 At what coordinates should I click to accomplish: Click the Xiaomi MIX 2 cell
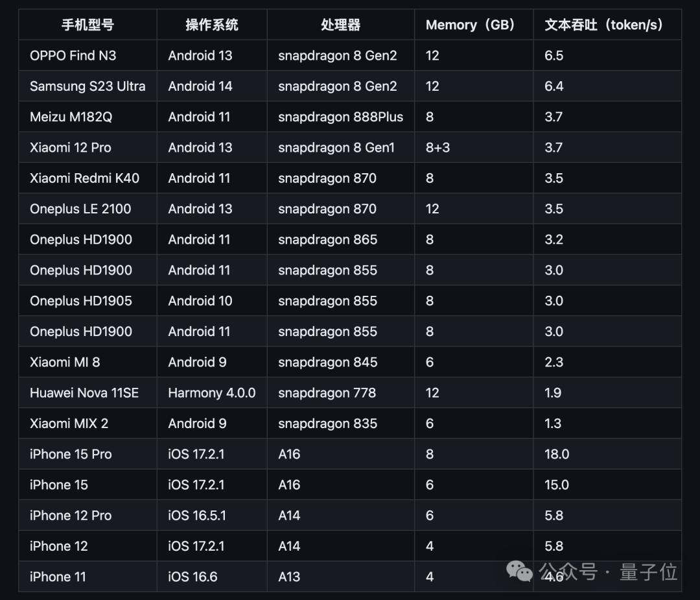pyautogui.click(x=69, y=424)
